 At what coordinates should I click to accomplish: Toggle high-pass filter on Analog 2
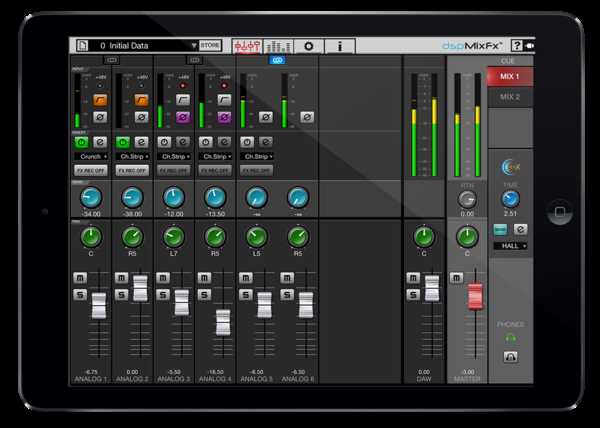pyautogui.click(x=141, y=100)
